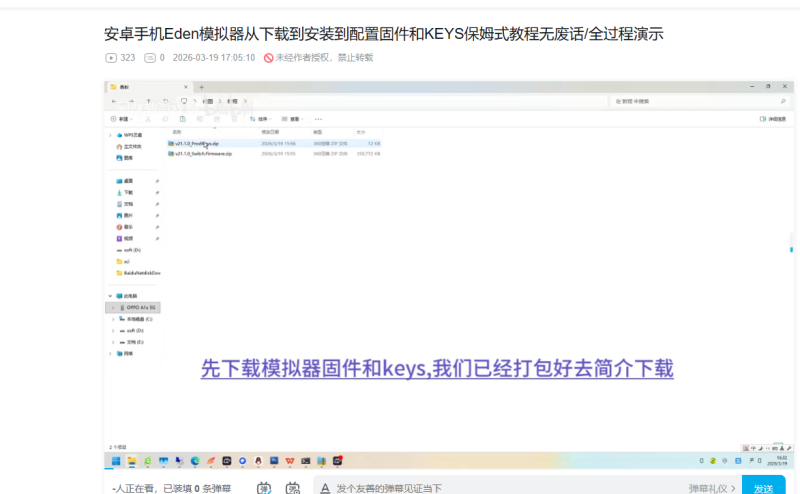The width and height of the screenshot is (800, 494).
Task: Click the Explorer search box
Action: pyautogui.click(x=699, y=102)
